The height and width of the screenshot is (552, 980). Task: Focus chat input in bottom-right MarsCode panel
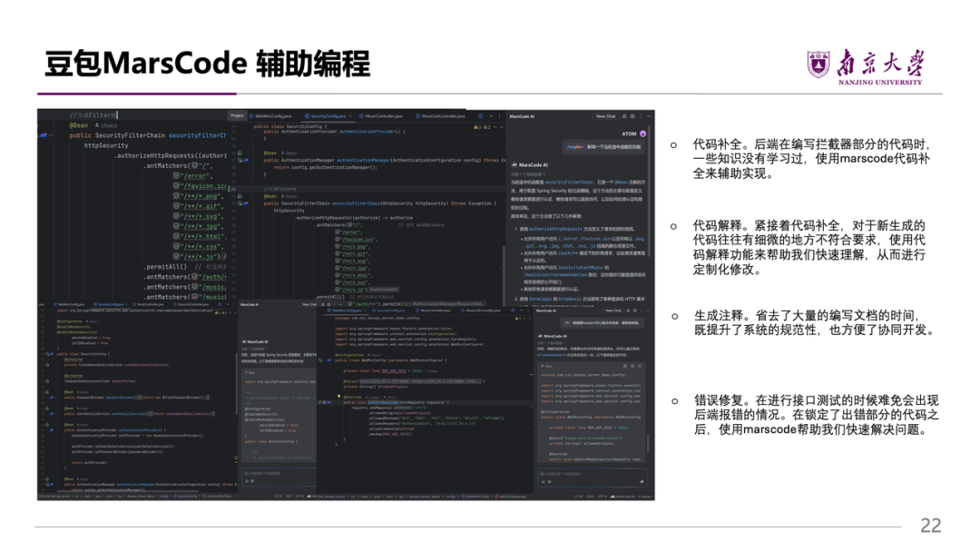[x=592, y=477]
